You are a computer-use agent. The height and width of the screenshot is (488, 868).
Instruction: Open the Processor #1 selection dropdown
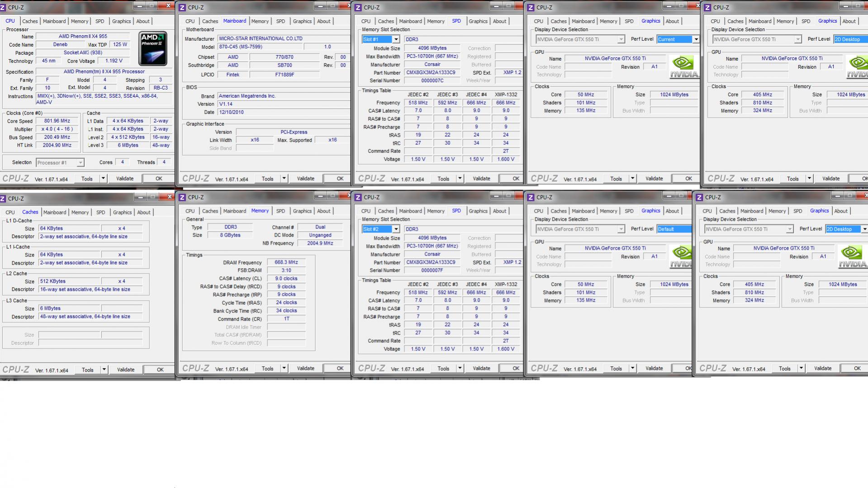pos(80,163)
